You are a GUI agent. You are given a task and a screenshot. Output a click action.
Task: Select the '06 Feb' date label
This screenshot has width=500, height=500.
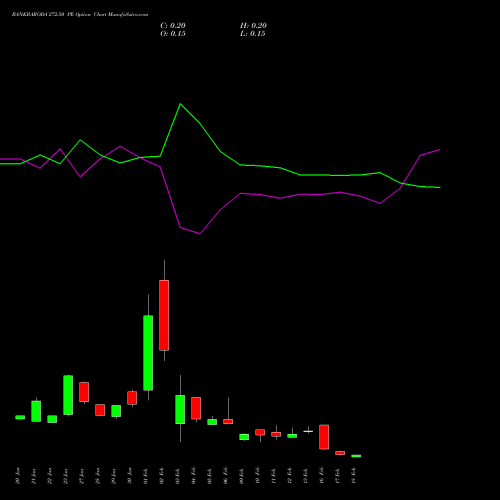pyautogui.click(x=226, y=476)
